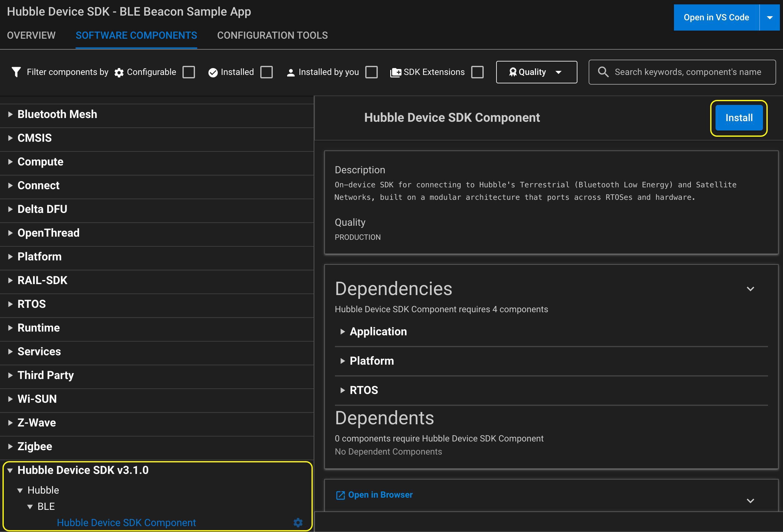Click the SDK Extensions folder icon
The width and height of the screenshot is (783, 532).
point(396,72)
